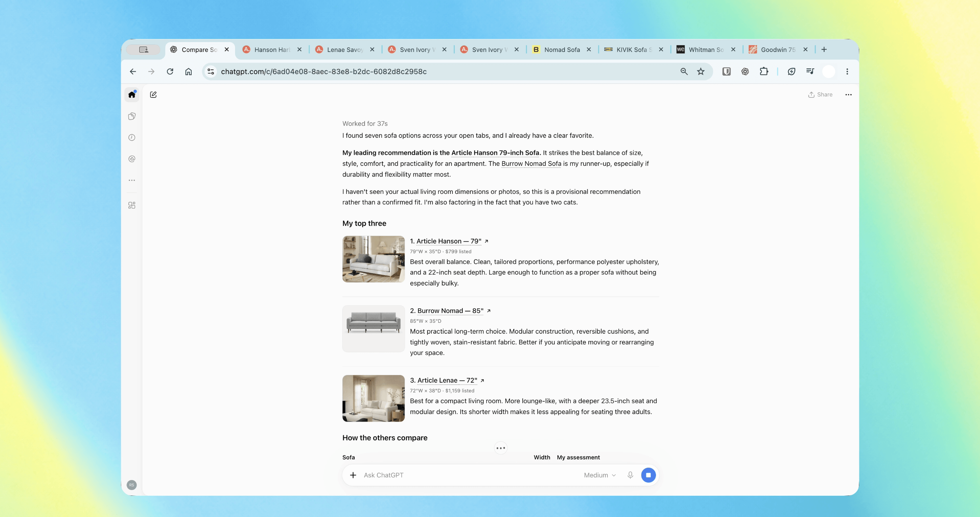Viewport: 980px width, 517px height.
Task: Click the ChatGPT sidebar home icon
Action: (x=132, y=95)
